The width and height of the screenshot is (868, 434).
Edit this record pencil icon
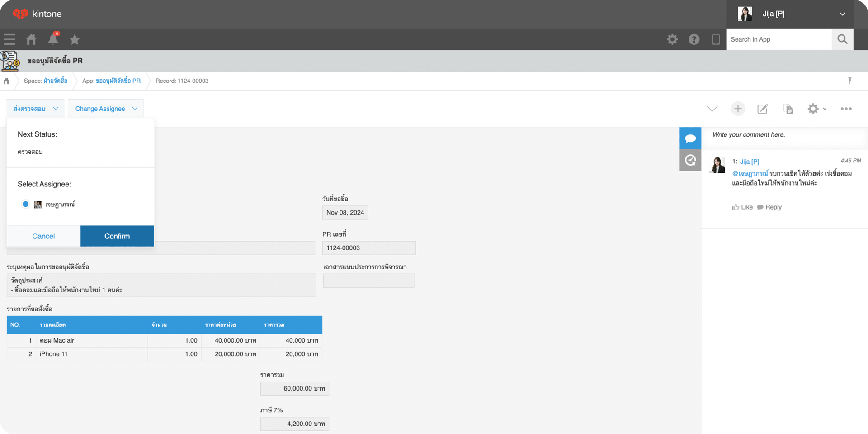pyautogui.click(x=763, y=109)
